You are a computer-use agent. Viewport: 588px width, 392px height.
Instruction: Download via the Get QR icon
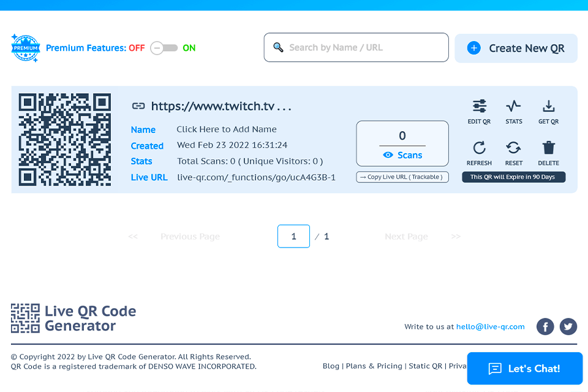548,106
